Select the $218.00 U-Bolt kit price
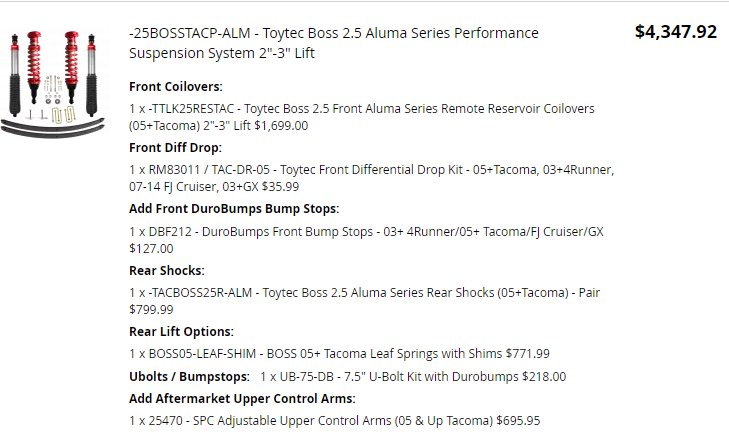 (544, 376)
